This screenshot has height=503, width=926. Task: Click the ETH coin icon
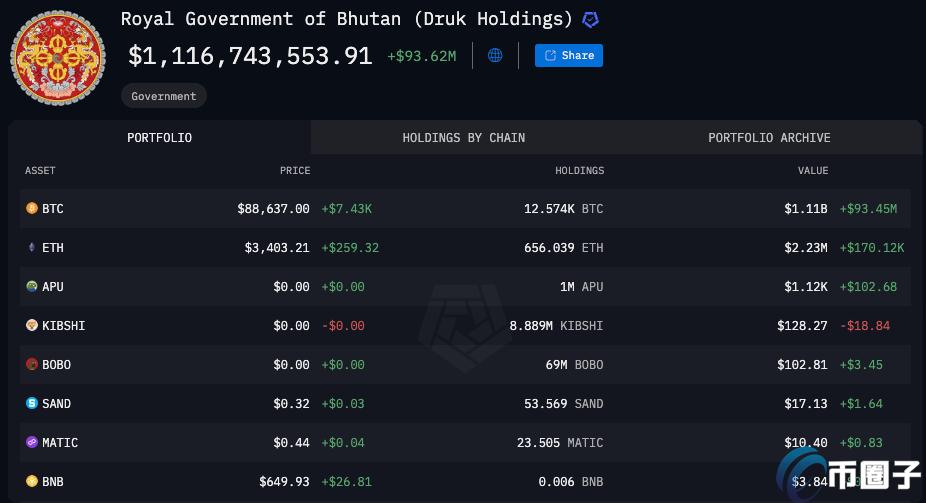click(32, 247)
